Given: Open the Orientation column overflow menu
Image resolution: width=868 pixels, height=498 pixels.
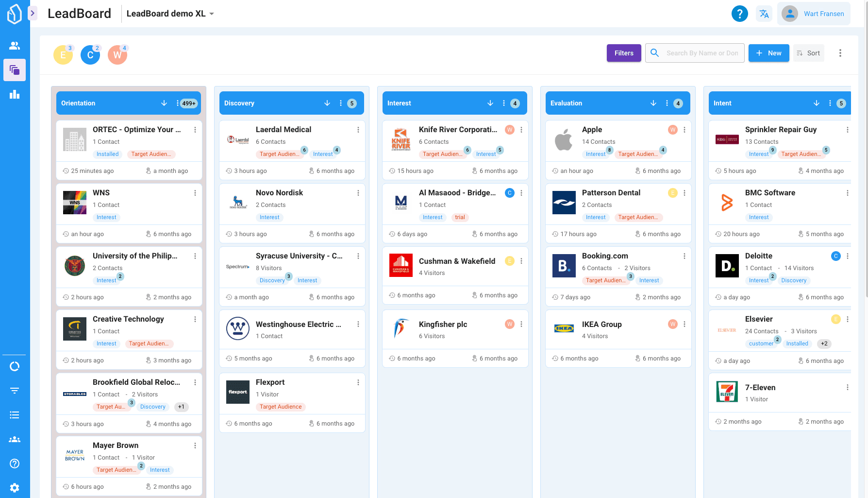Looking at the screenshot, I should [178, 103].
